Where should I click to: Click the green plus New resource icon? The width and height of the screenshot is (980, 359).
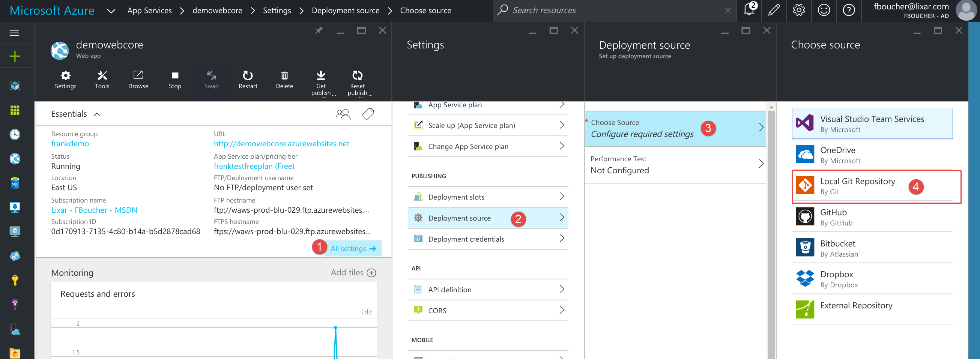pyautogui.click(x=15, y=56)
